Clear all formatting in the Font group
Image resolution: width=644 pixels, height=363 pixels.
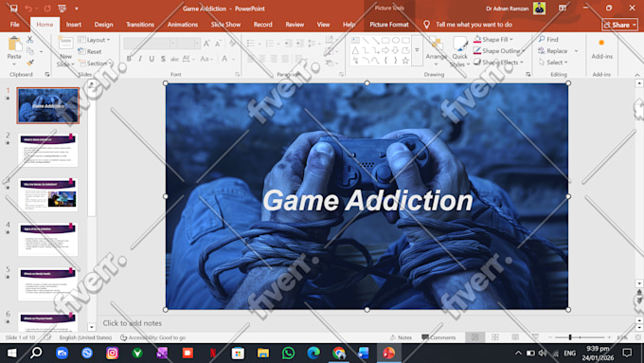tap(233, 44)
